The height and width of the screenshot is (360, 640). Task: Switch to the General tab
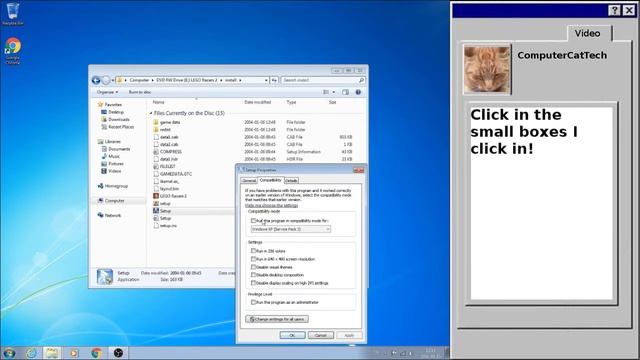click(249, 180)
